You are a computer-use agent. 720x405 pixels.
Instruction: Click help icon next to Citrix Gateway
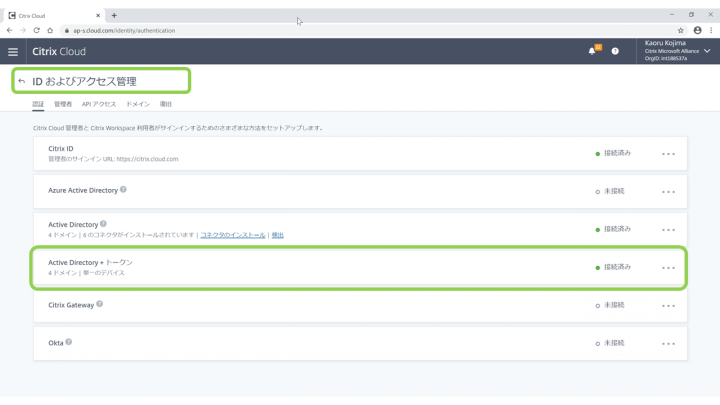100,304
